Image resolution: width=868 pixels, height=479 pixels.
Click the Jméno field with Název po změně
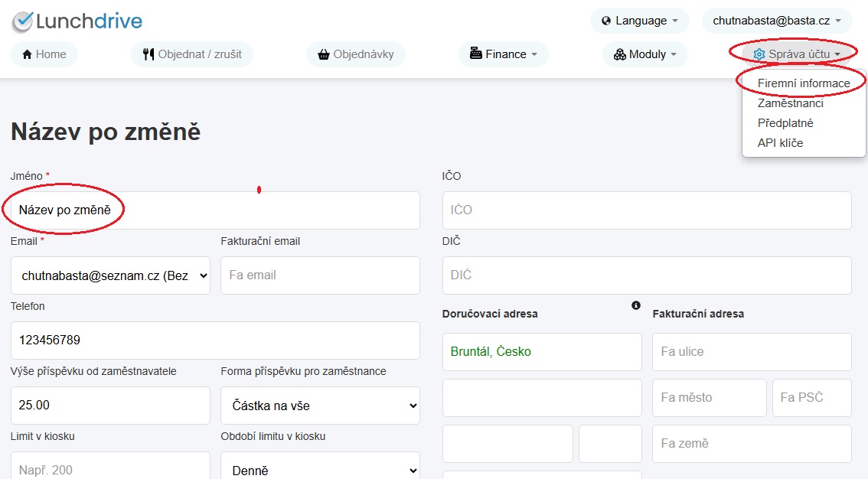point(215,210)
